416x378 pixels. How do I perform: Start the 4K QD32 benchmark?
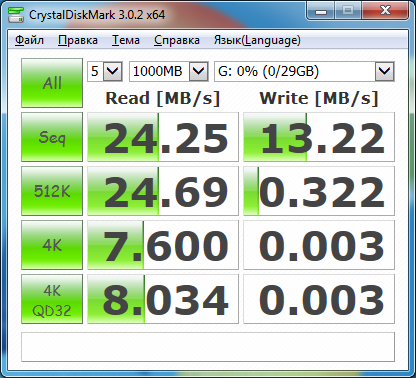(x=52, y=299)
